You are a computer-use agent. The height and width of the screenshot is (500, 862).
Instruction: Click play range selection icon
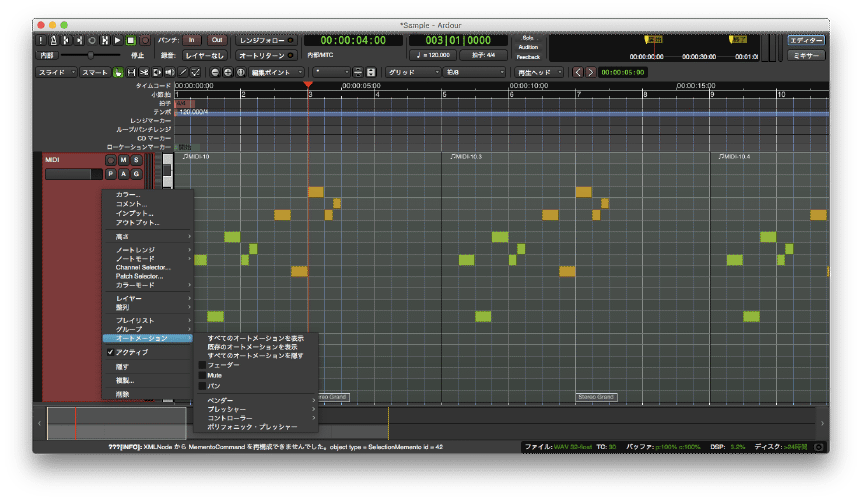coord(104,40)
